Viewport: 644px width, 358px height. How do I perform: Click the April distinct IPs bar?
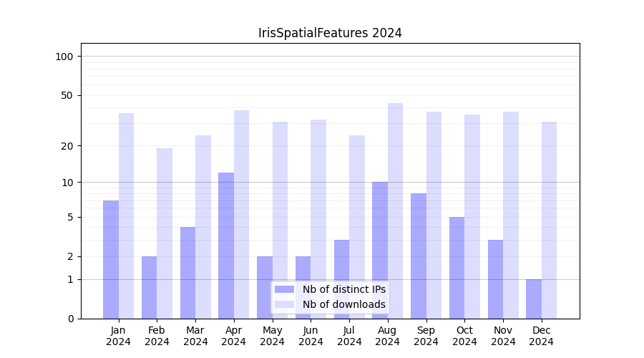pos(226,245)
